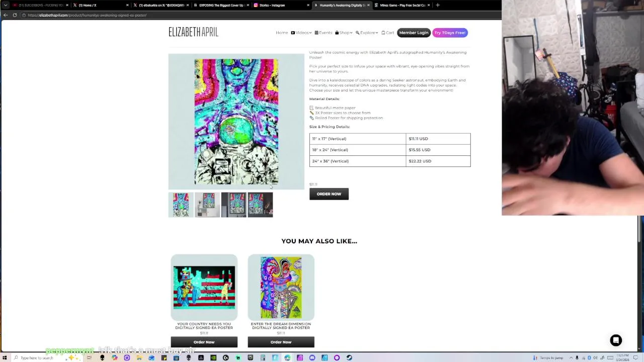Click the main astronaut poster image
Viewport: 644px width, 362px height.
pyautogui.click(x=236, y=122)
